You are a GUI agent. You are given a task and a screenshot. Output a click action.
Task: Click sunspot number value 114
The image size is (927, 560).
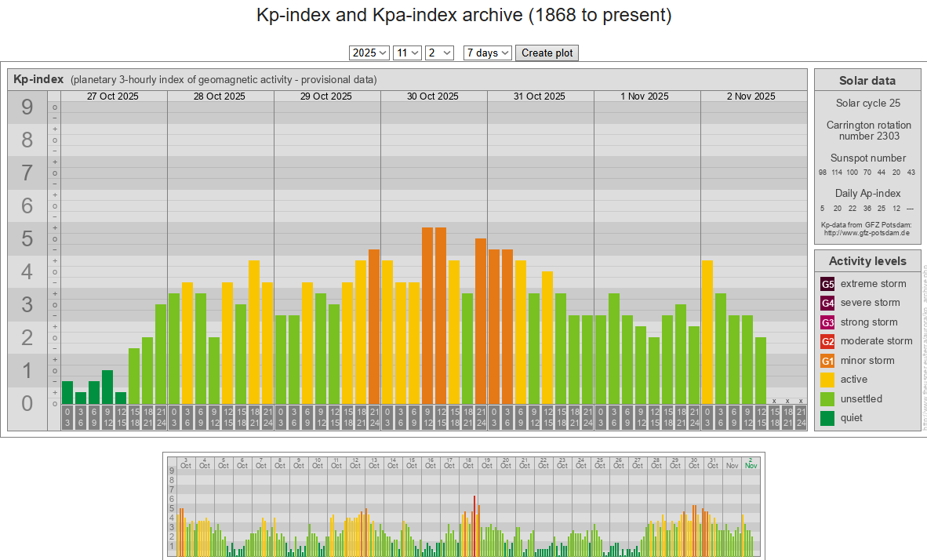(837, 173)
